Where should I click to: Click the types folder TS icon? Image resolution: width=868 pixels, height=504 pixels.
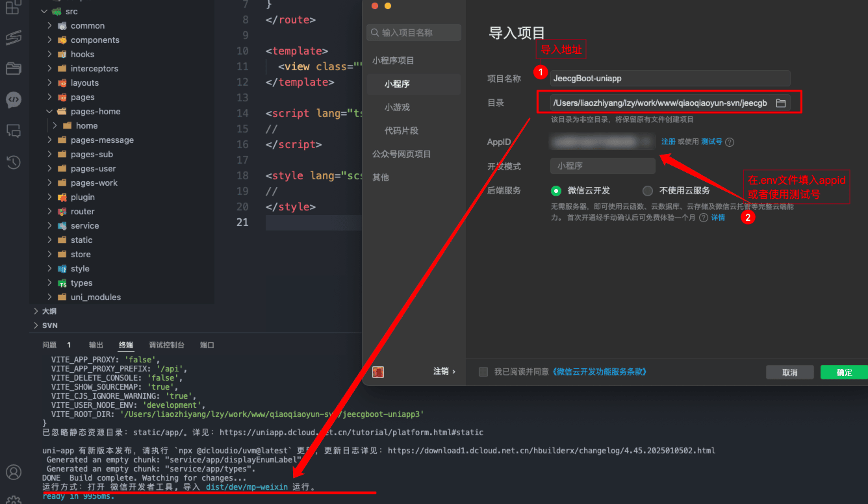tap(62, 283)
